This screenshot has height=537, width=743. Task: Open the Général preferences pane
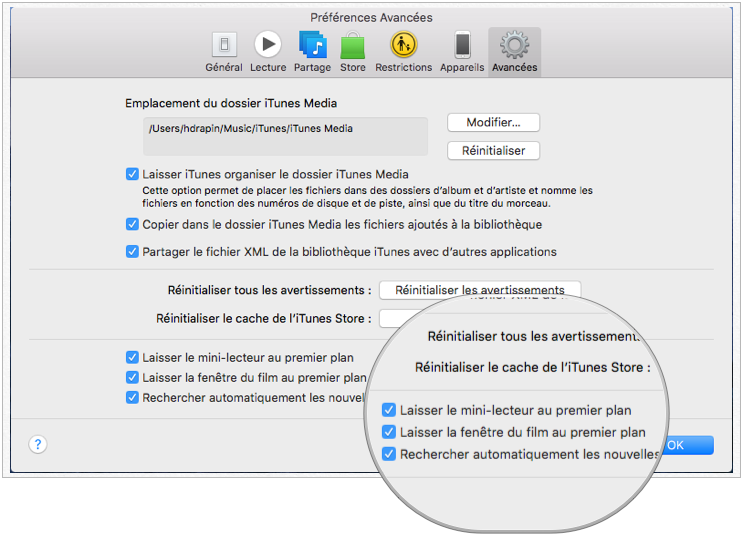(224, 52)
